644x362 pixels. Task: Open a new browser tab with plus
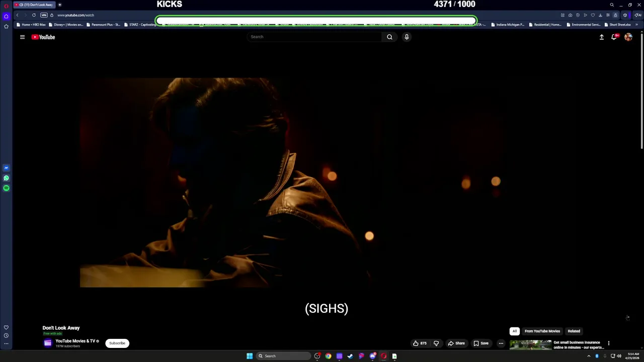59,5
